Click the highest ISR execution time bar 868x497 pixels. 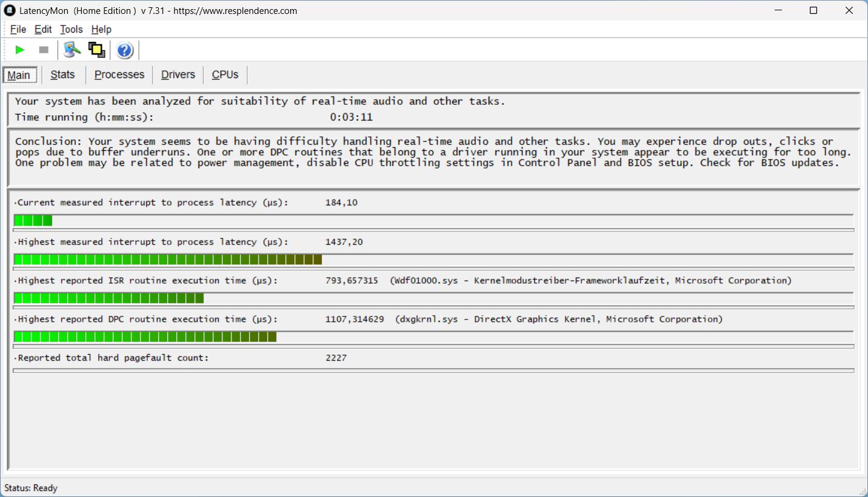tap(433, 298)
